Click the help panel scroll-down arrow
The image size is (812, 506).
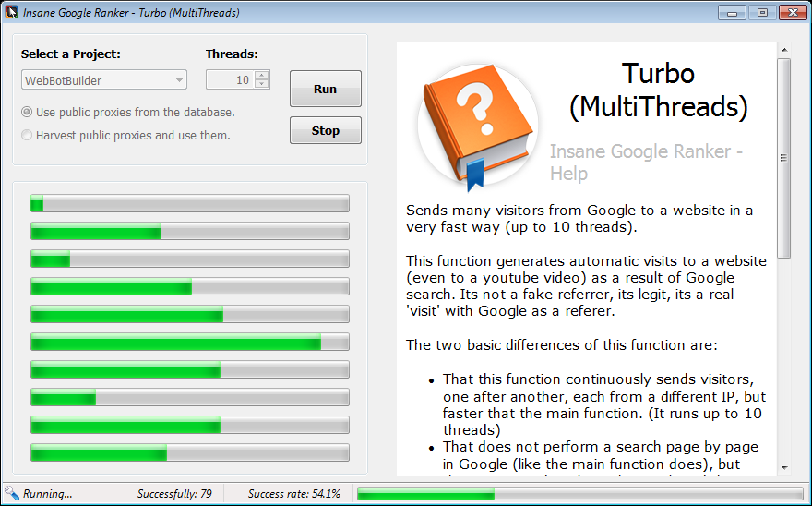click(784, 467)
